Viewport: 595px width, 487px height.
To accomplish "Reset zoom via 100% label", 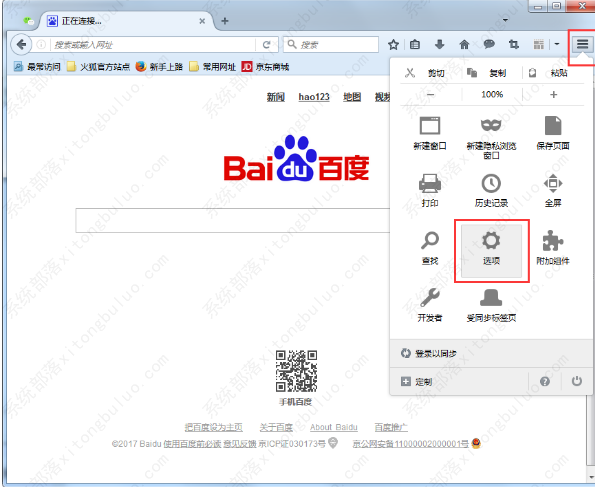I will tap(492, 95).
